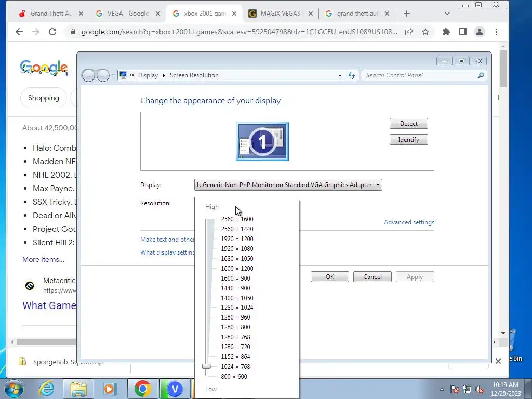Click the Chrome address bar URL
This screenshot has height=399, width=532.
click(x=239, y=32)
